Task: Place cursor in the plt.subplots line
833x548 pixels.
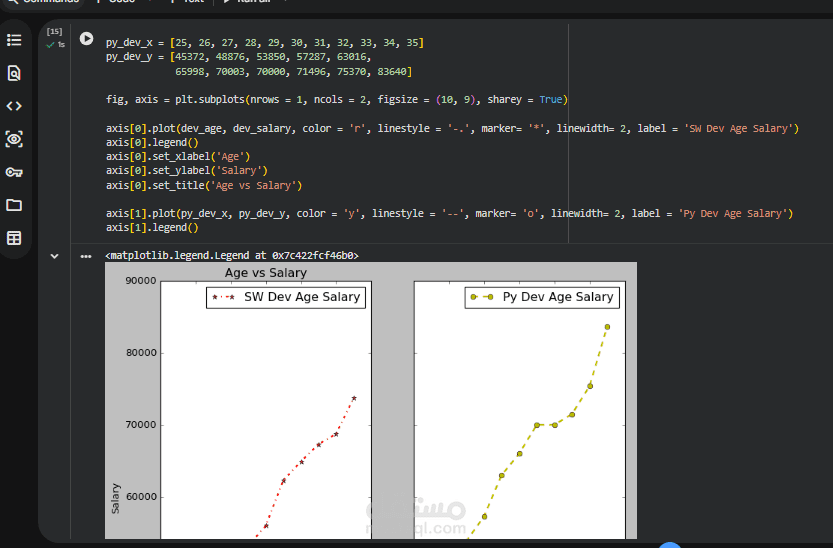Action: coord(336,99)
